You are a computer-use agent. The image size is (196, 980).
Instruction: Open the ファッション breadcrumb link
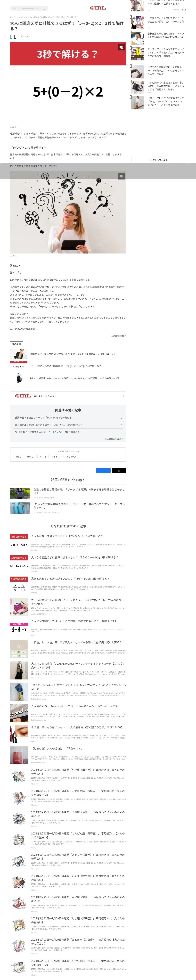[22, 17]
